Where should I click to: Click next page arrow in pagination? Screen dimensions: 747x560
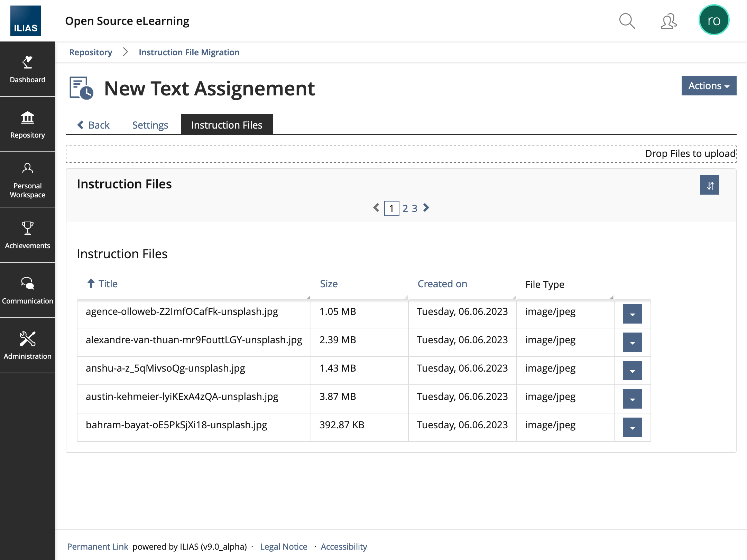coord(426,208)
